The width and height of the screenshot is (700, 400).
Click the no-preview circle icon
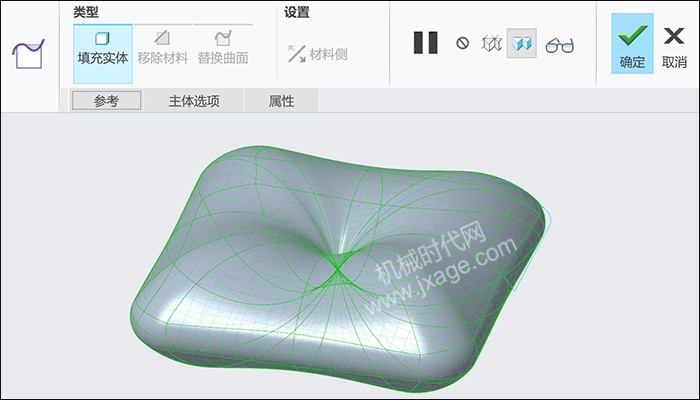coord(462,43)
